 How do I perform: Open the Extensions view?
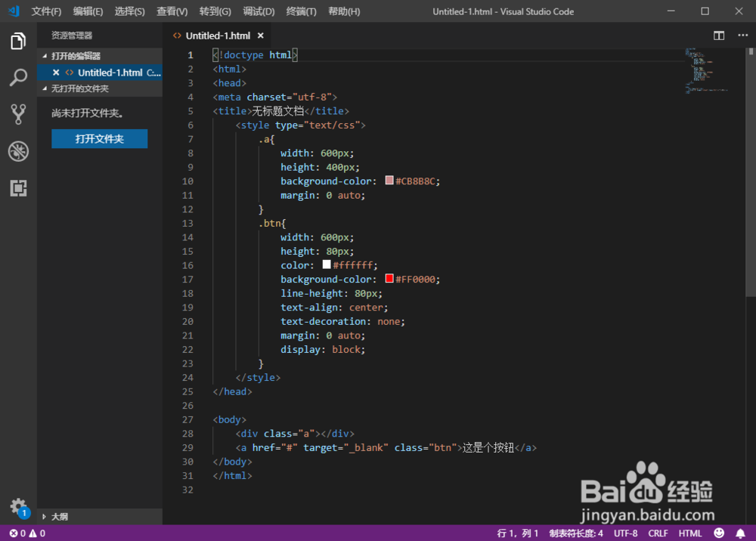(18, 188)
